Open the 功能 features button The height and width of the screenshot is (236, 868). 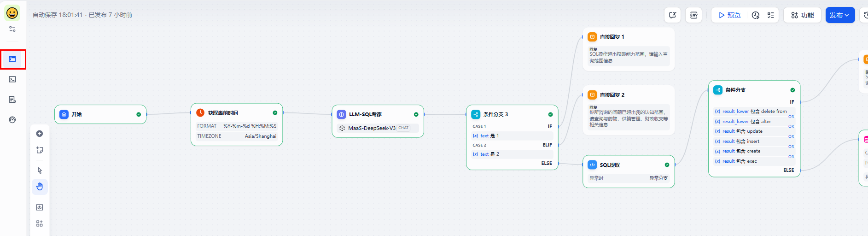(x=803, y=15)
